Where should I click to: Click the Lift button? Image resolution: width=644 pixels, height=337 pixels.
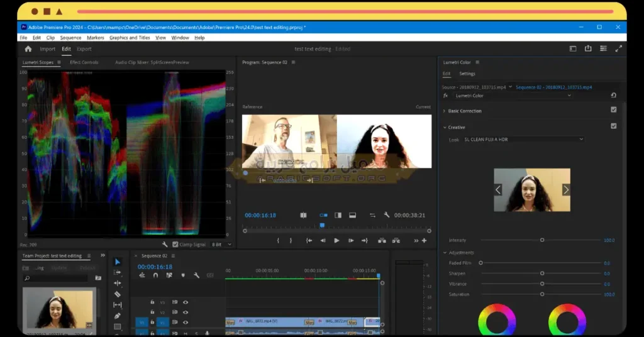(x=382, y=241)
